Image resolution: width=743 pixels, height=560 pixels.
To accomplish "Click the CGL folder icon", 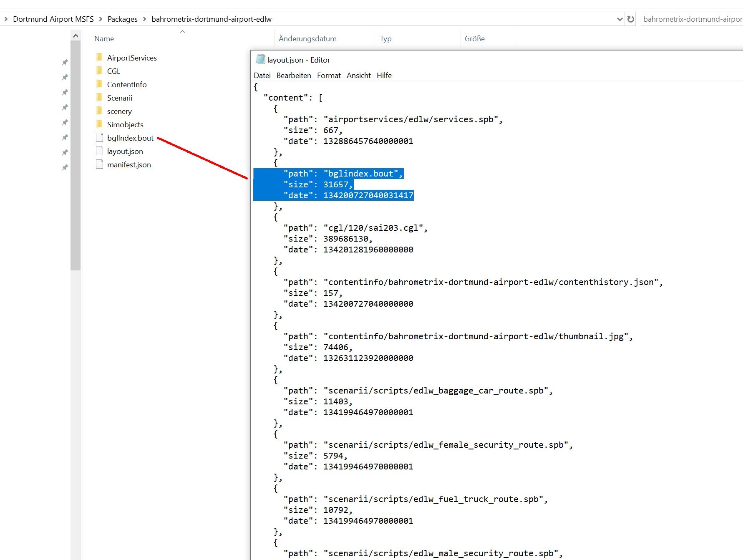I will pos(99,71).
